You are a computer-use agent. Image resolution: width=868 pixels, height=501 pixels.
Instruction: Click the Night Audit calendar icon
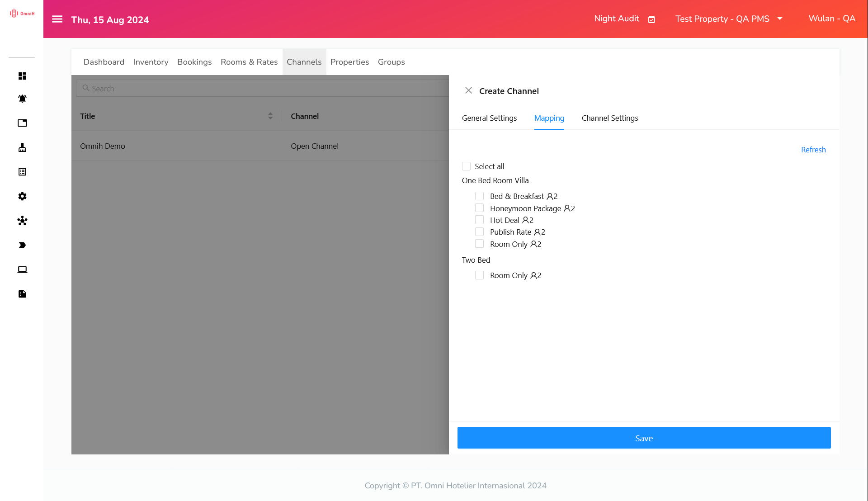pos(651,19)
